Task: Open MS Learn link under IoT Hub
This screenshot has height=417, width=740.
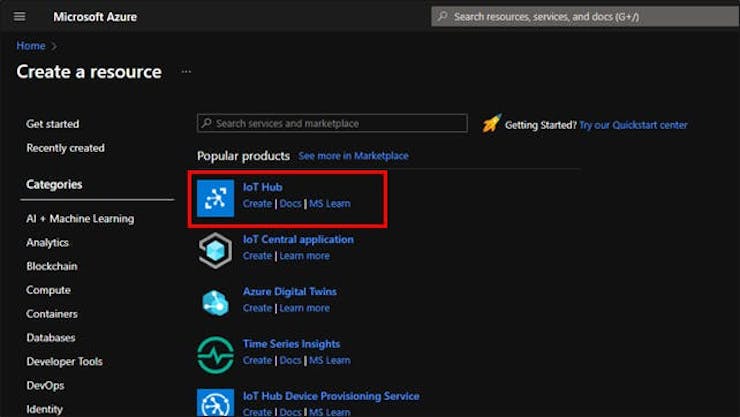Action: coord(330,203)
